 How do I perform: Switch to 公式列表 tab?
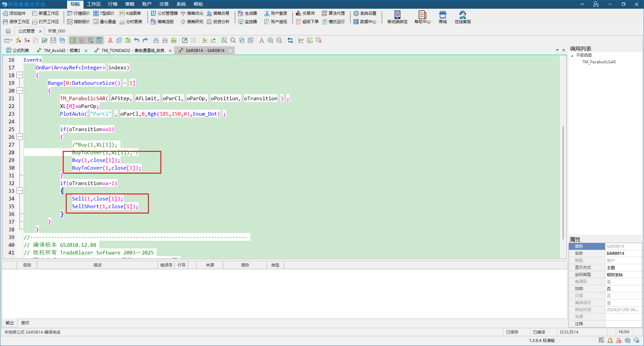click(x=18, y=51)
